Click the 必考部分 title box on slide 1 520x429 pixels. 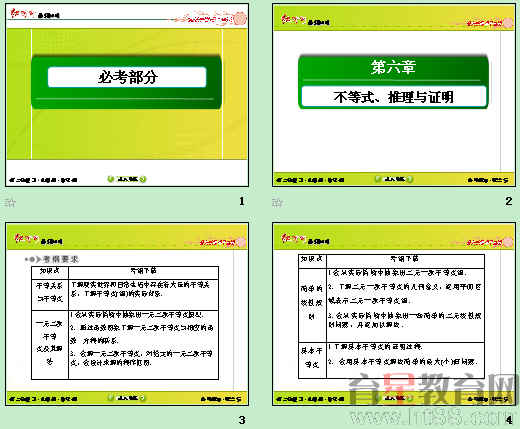pos(127,77)
